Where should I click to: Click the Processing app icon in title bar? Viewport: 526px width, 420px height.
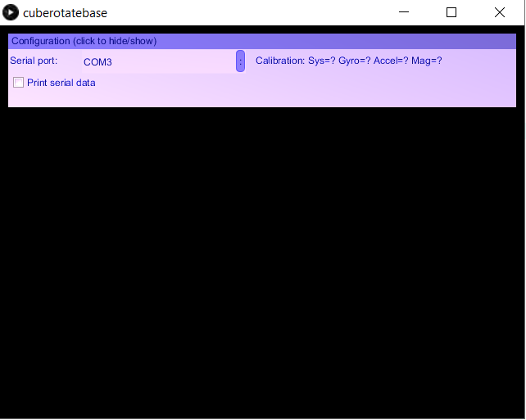coord(11,12)
